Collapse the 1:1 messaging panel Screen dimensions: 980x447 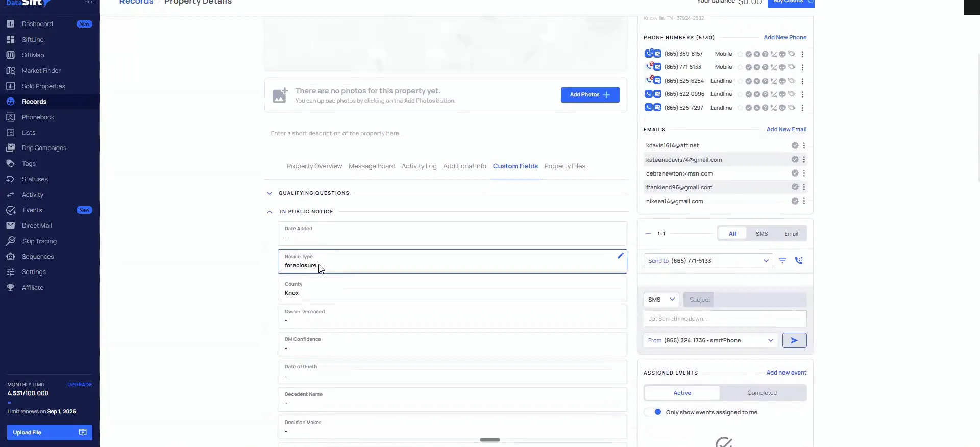pyautogui.click(x=648, y=234)
